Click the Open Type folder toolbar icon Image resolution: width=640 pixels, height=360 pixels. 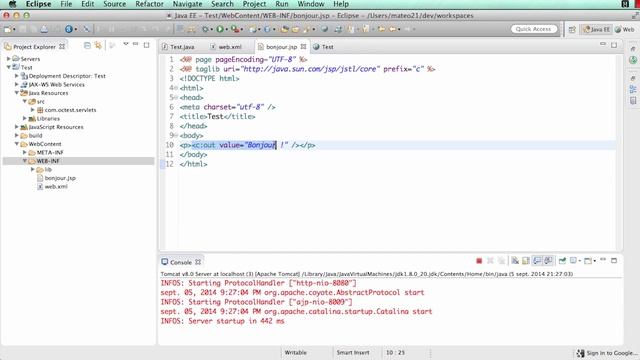pyautogui.click(x=284, y=29)
